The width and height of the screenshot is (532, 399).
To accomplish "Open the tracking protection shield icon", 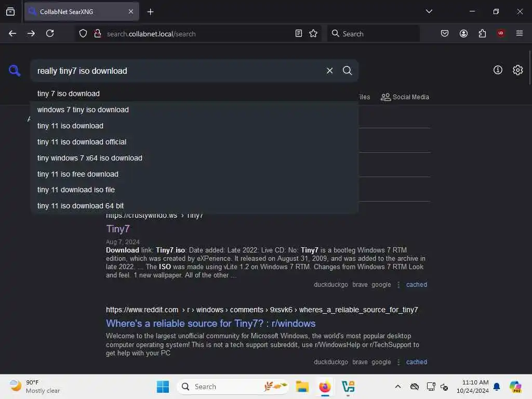I will tap(83, 34).
